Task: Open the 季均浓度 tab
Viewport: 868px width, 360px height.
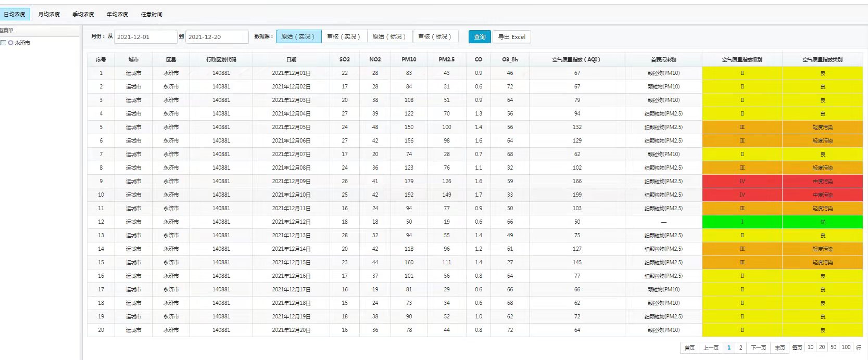Action: pos(83,14)
